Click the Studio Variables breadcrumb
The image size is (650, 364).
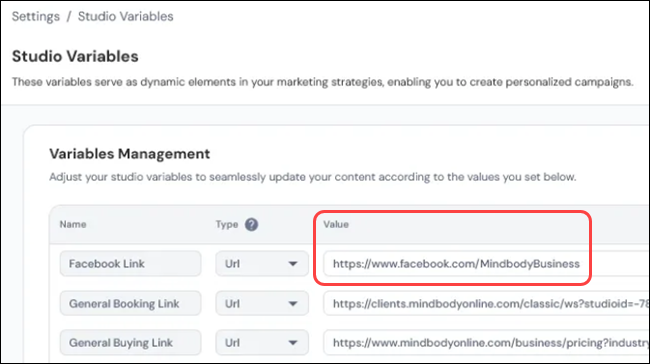126,17
